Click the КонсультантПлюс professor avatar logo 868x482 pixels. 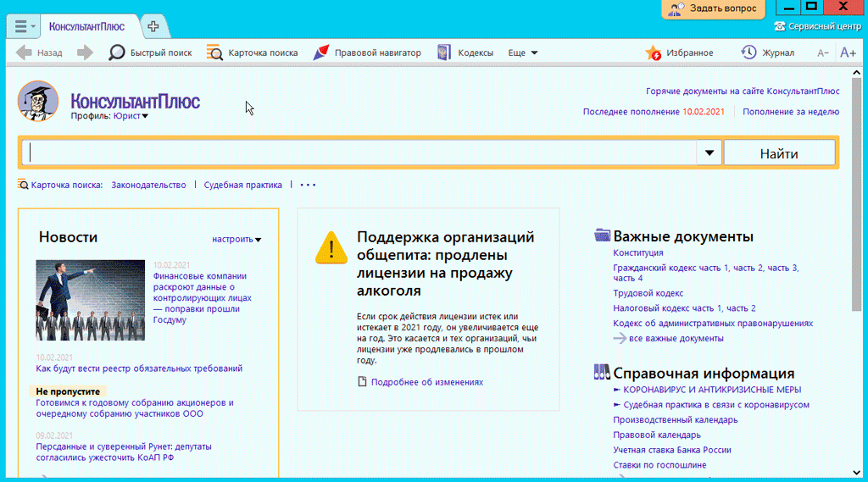[x=37, y=102]
